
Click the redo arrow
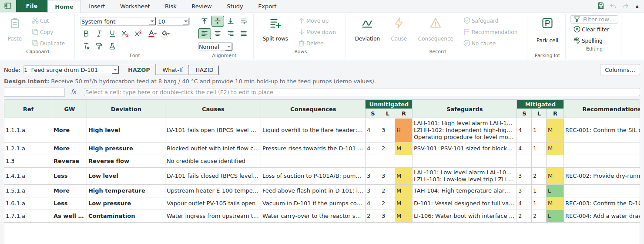click(625, 6)
